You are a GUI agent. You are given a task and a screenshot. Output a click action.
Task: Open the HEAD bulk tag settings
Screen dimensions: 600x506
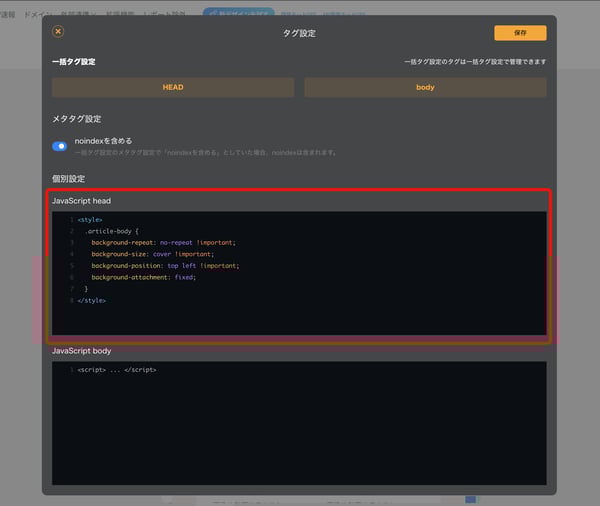[173, 87]
